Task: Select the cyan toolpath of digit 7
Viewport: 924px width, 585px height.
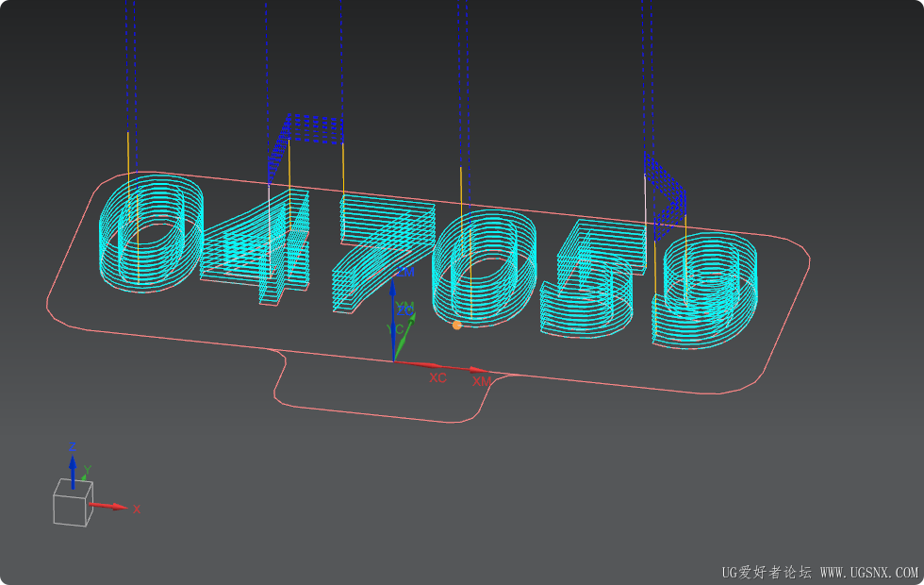Action: 383,254
